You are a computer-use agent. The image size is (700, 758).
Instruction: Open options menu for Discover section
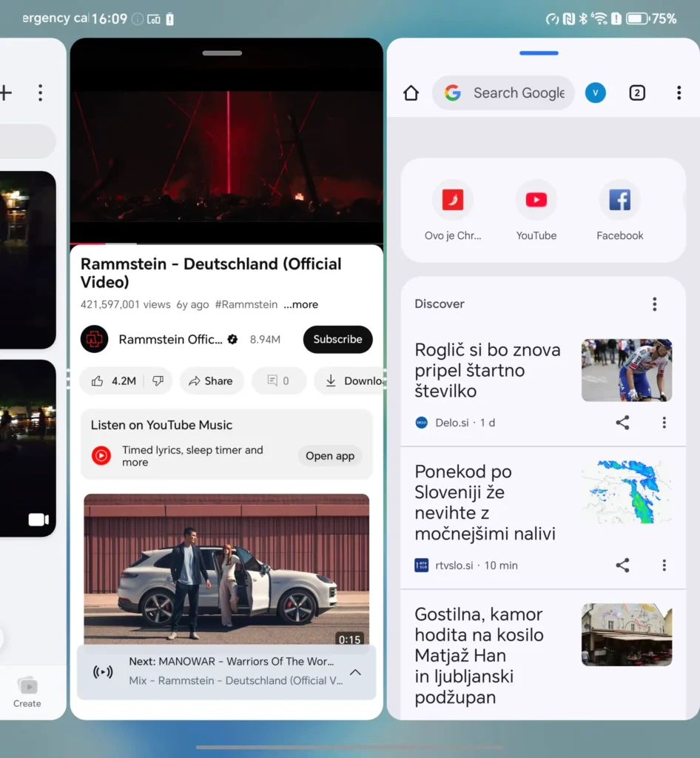coord(654,304)
